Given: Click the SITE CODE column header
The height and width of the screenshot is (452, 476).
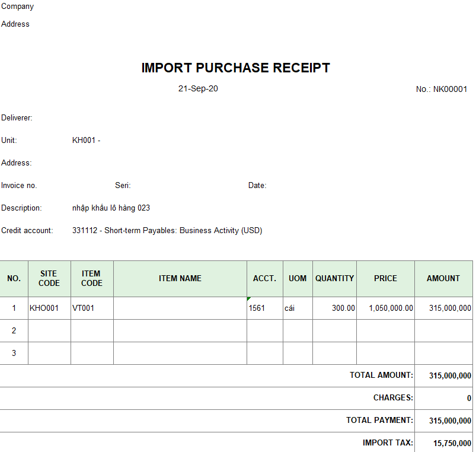Looking at the screenshot, I should click(49, 278).
